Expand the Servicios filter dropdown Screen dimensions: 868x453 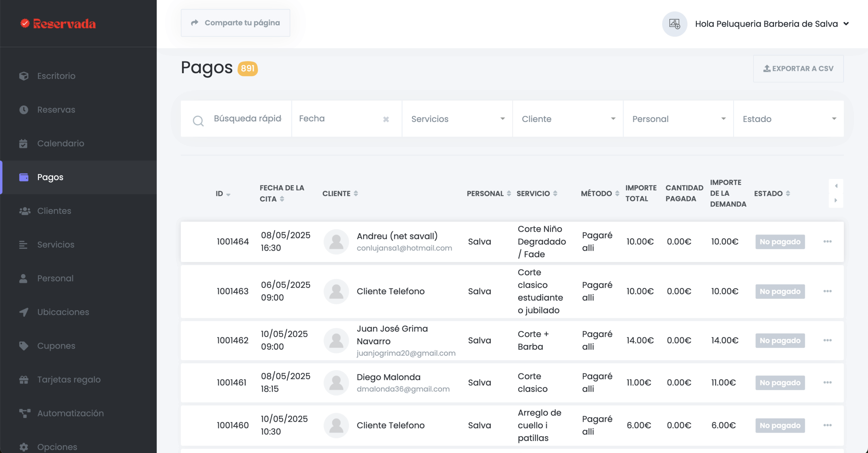coord(457,119)
